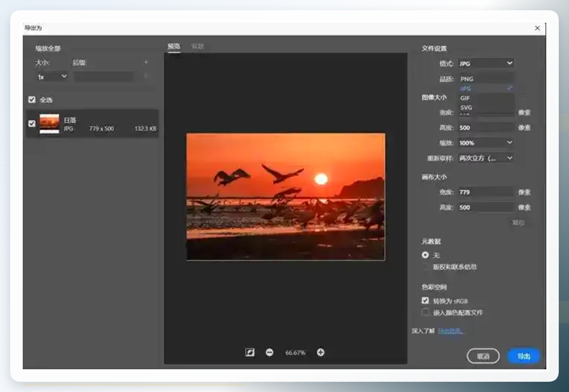
Task: Click the canvas 宽度 779 field
Action: (x=486, y=192)
